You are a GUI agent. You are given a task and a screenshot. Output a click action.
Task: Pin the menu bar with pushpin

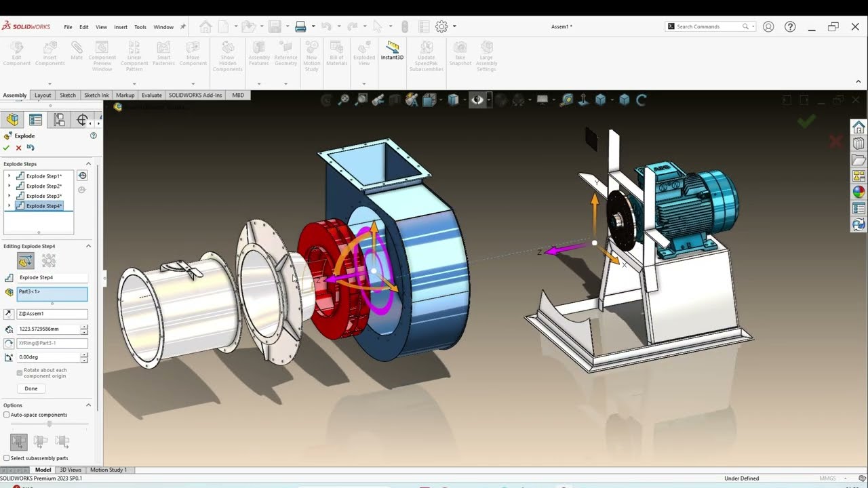coord(182,27)
